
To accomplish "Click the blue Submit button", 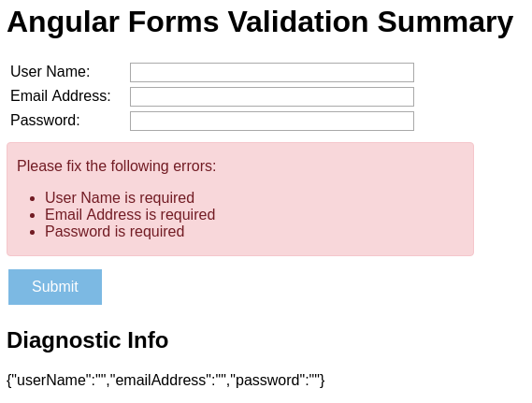I will click(x=55, y=287).
